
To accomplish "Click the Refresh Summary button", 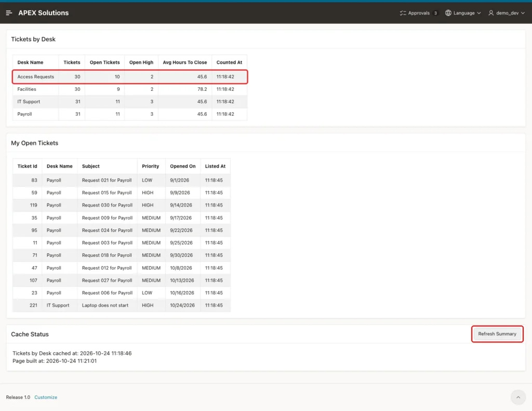I will [x=497, y=334].
